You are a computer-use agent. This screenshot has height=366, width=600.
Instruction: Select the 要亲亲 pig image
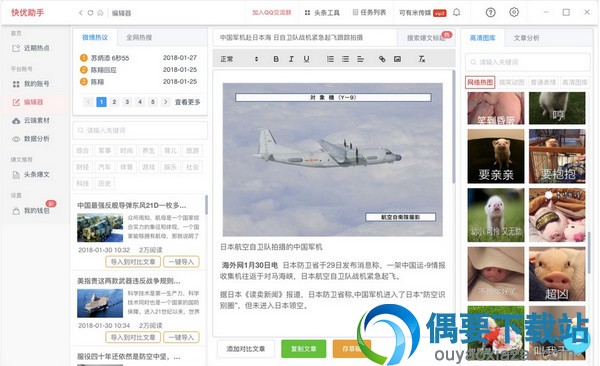pyautogui.click(x=496, y=156)
